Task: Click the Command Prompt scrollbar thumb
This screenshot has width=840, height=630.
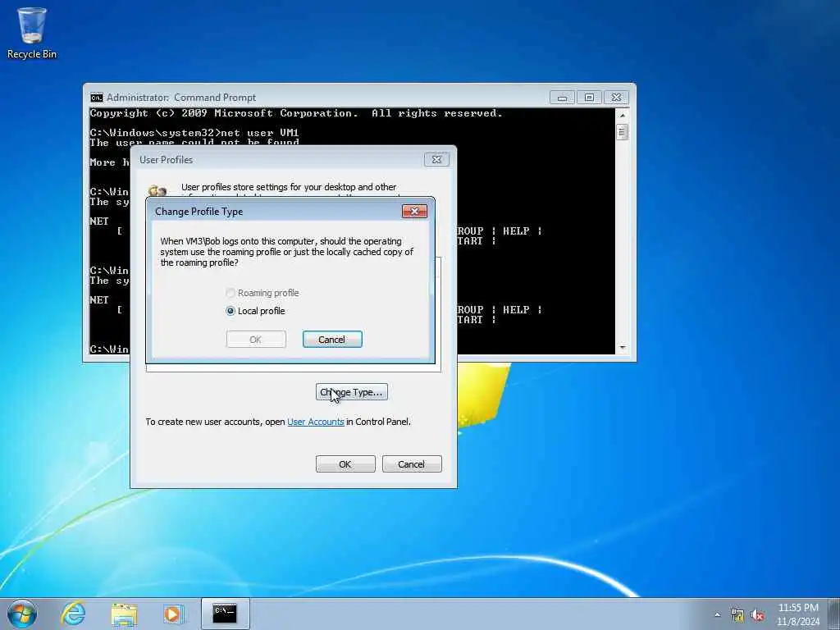Action: [622, 132]
